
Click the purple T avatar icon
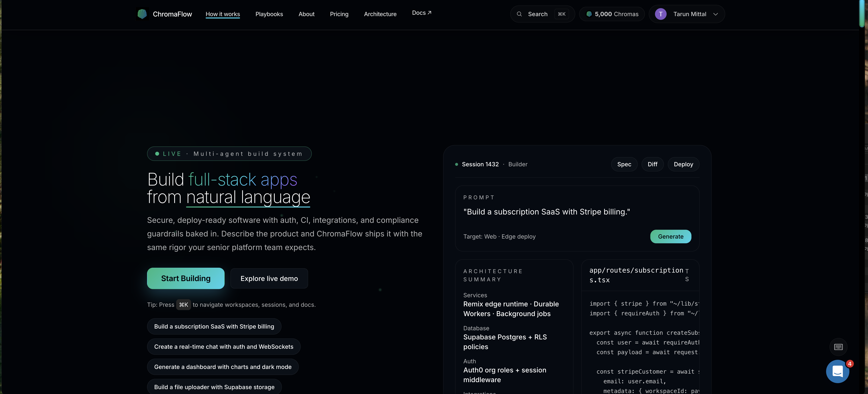[x=660, y=14]
